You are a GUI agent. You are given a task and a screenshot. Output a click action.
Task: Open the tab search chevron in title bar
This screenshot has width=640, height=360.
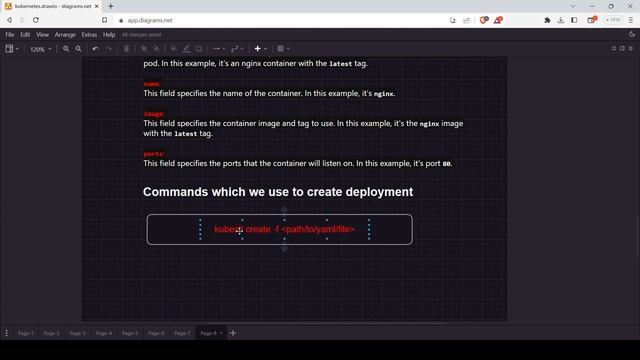point(573,6)
